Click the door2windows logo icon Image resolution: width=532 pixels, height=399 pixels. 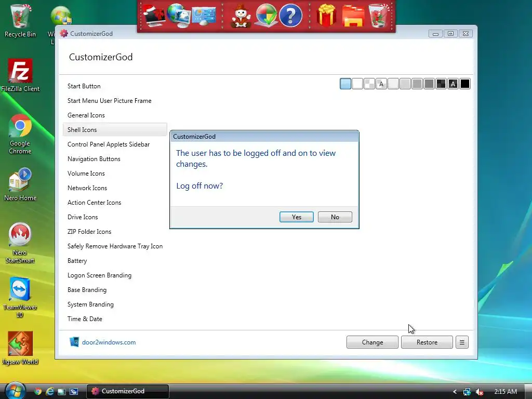point(74,342)
